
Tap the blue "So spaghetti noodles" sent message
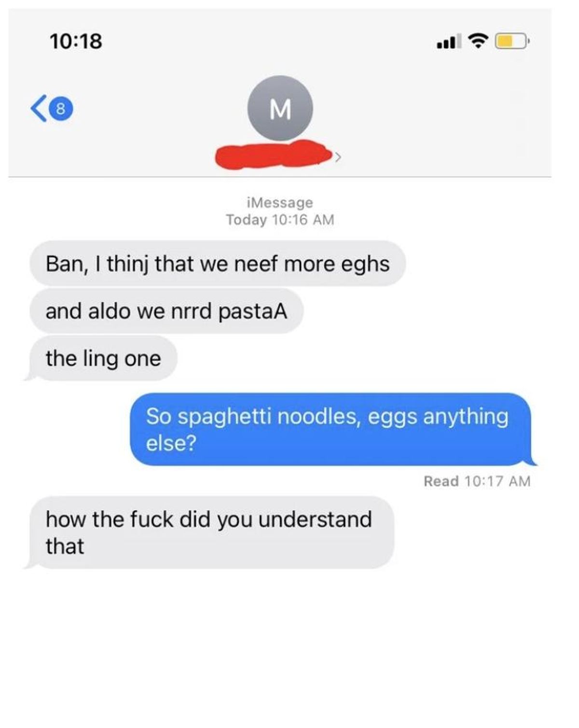pos(332,429)
